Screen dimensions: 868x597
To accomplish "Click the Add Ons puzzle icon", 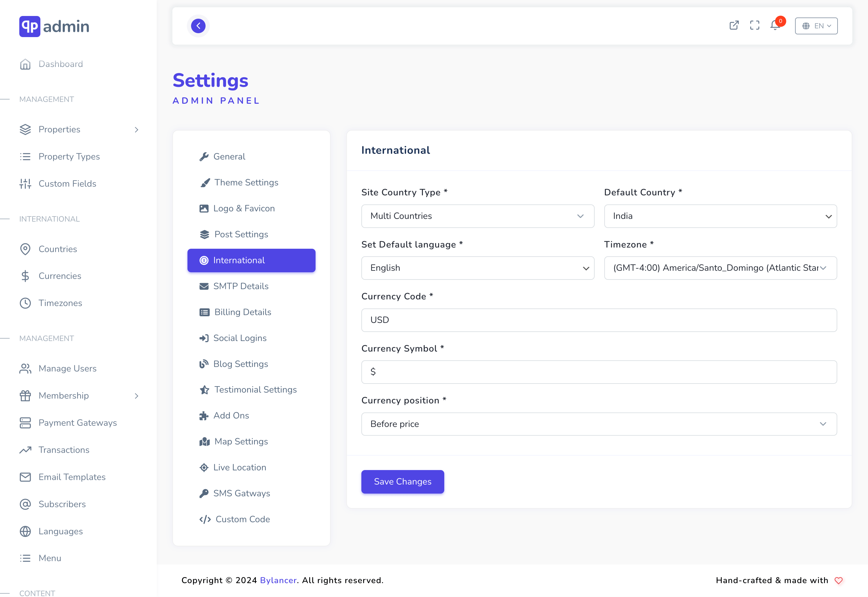I will click(x=204, y=415).
